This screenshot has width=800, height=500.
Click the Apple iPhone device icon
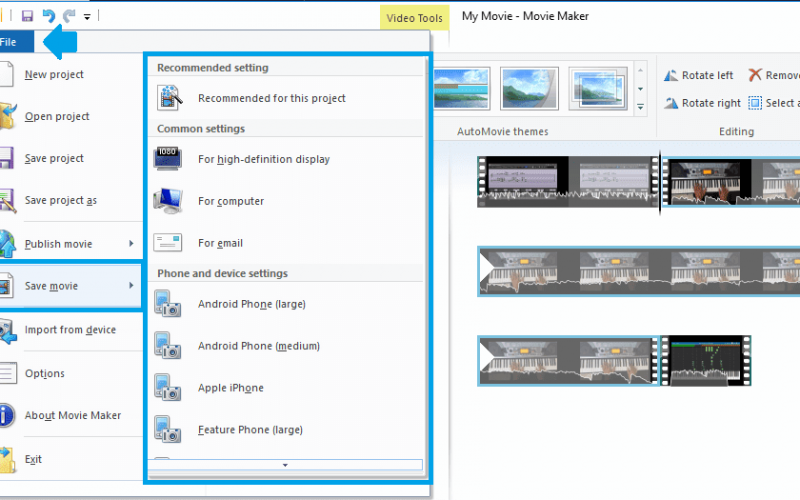pos(168,387)
